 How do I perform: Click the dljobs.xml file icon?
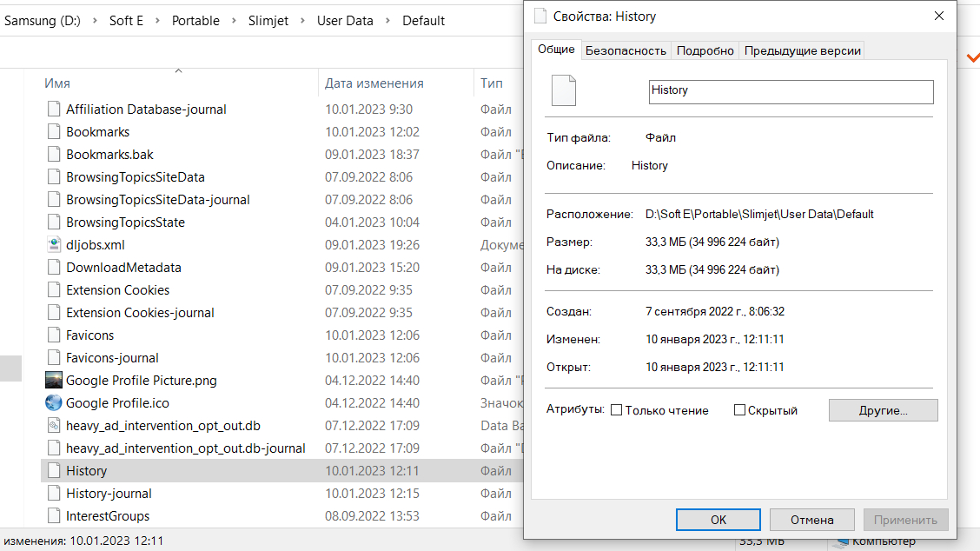(54, 245)
